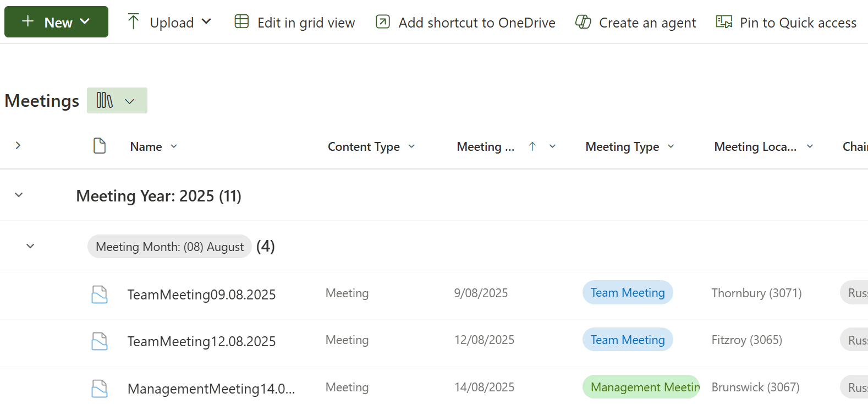Open the Meeting Location column menu
Screen dimensions: 868x404
(810, 146)
